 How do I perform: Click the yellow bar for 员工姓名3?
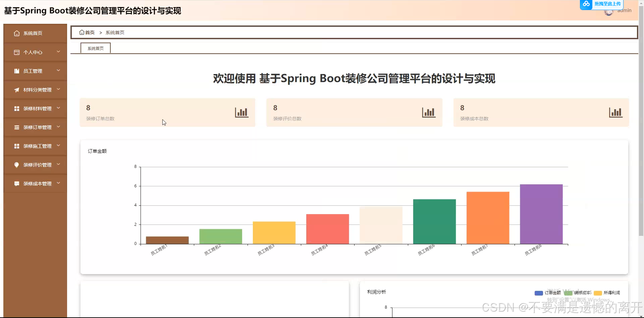coord(274,233)
